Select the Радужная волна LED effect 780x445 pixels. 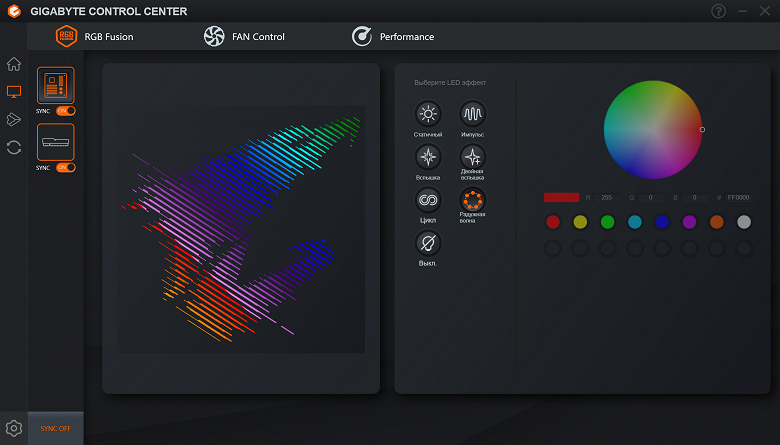pos(473,200)
